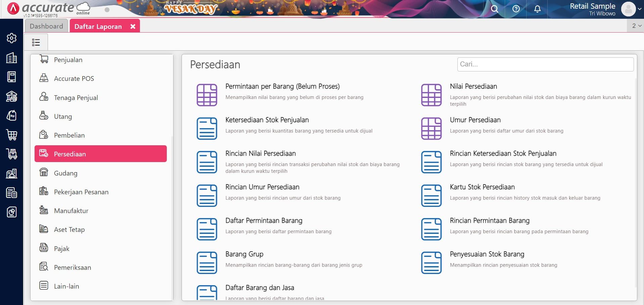Open Ketersediaan Stok Penjualan report

click(x=267, y=120)
